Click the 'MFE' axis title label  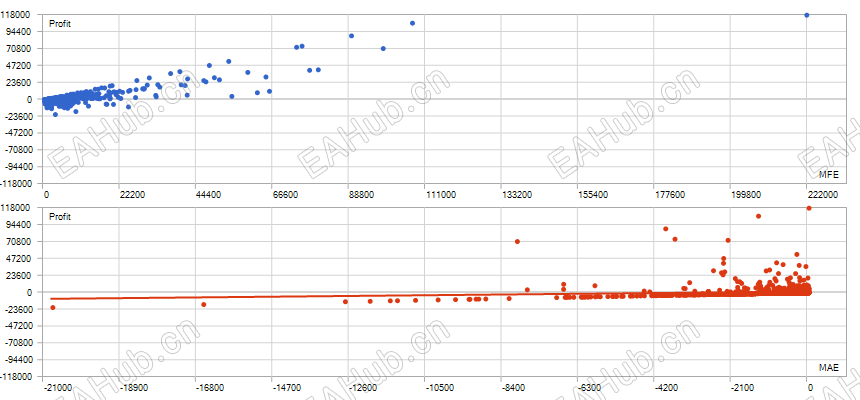point(829,174)
